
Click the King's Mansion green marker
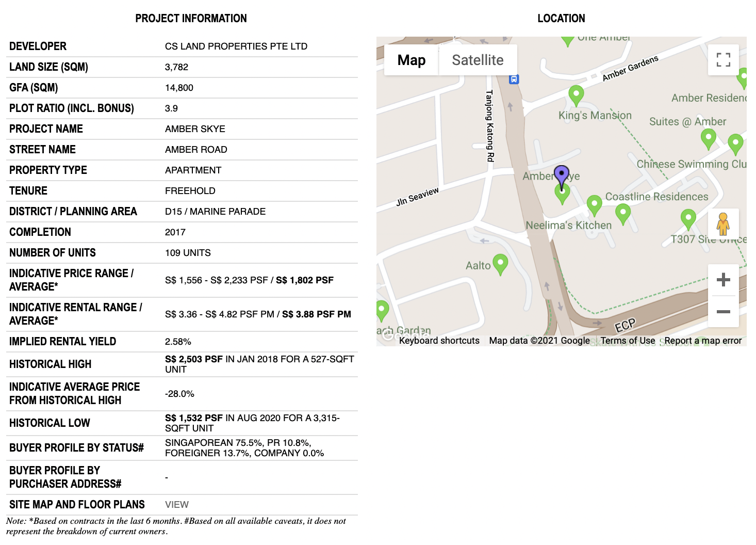(576, 95)
